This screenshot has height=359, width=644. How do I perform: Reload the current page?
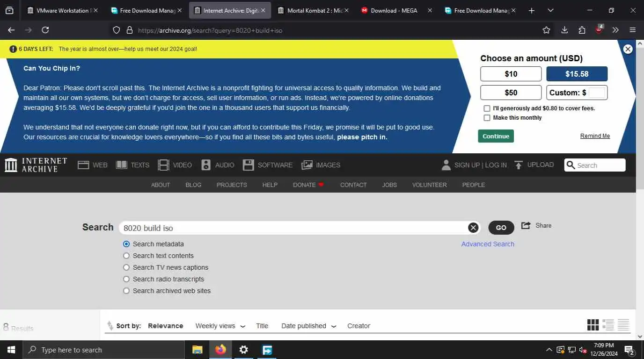coord(45,30)
